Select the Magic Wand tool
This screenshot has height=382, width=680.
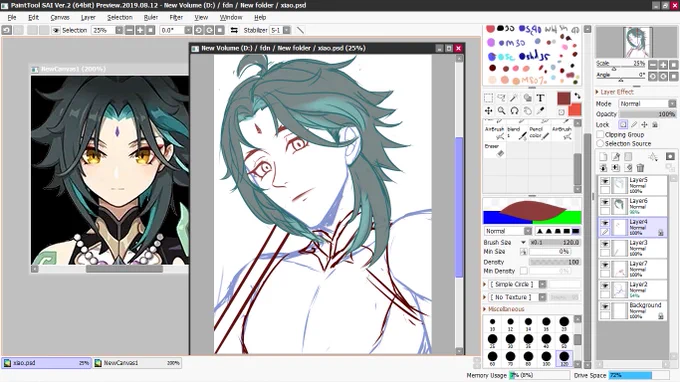514,98
